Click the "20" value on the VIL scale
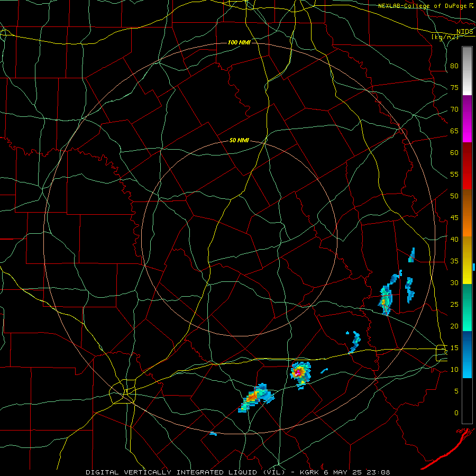Screen dimensions: 476x476 point(454,326)
